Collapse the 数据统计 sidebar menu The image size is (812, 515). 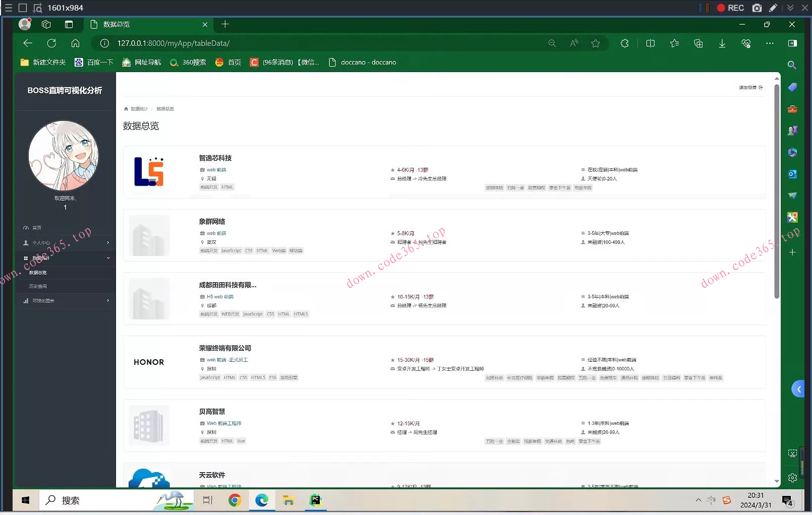tap(66, 258)
